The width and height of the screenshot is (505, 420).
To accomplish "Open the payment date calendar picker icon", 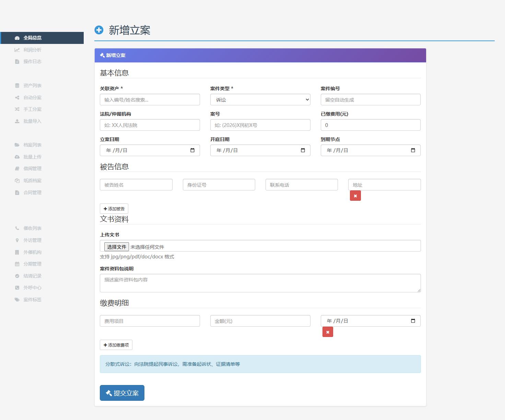I will coord(413,321).
